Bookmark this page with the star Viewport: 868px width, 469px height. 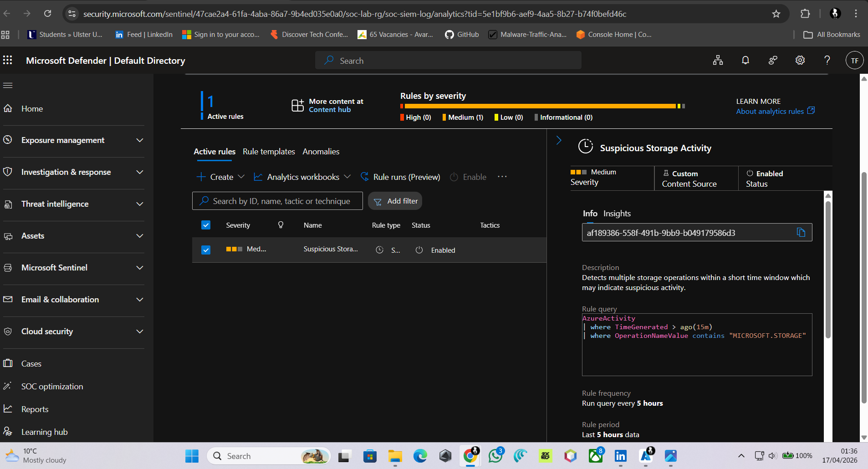(x=776, y=14)
